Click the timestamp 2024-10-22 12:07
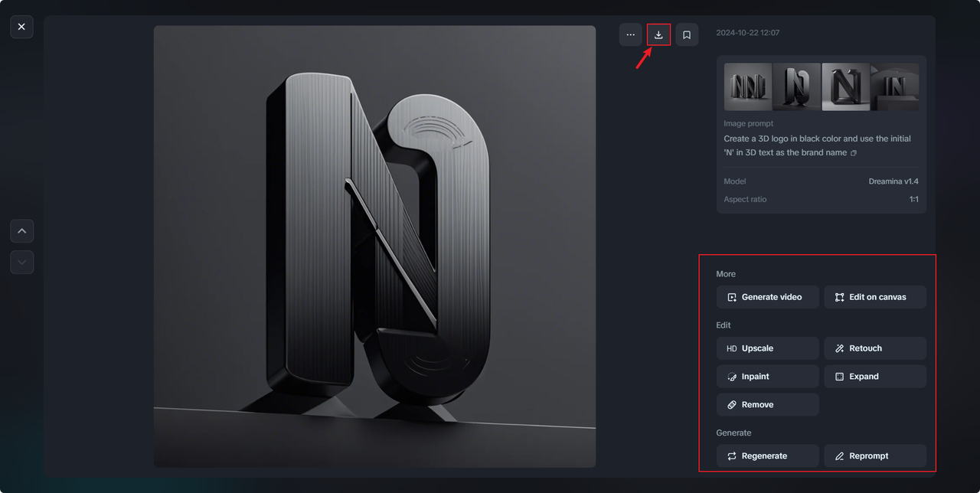The height and width of the screenshot is (493, 980). (x=748, y=33)
